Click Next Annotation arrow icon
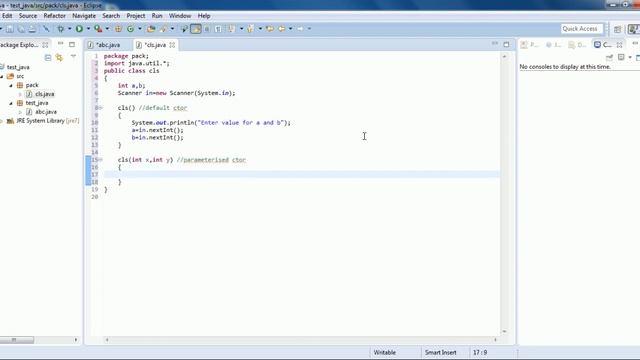The image size is (640, 360). 231,29
